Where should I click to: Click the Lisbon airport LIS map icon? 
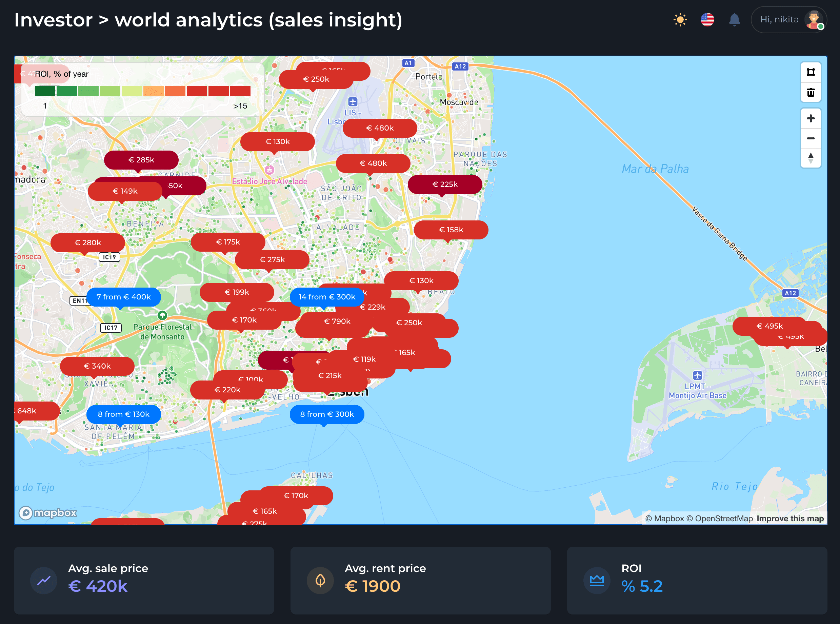(x=353, y=102)
